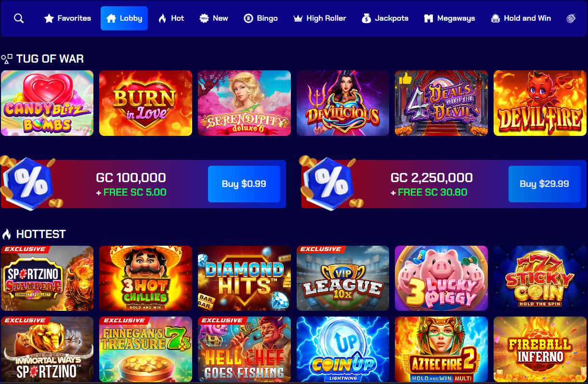The image size is (588, 384).
Task: Open the Coin Up Lightning game
Action: pyautogui.click(x=343, y=349)
